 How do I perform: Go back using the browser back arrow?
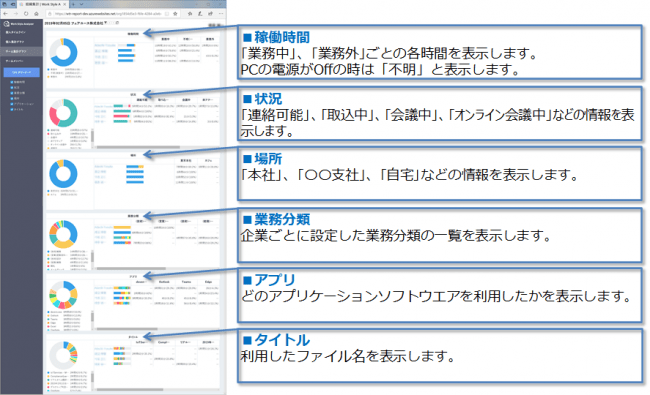[6, 14]
